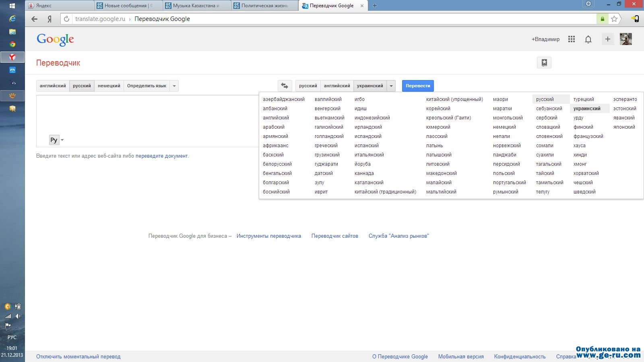Open the user profile avatar

tap(625, 39)
